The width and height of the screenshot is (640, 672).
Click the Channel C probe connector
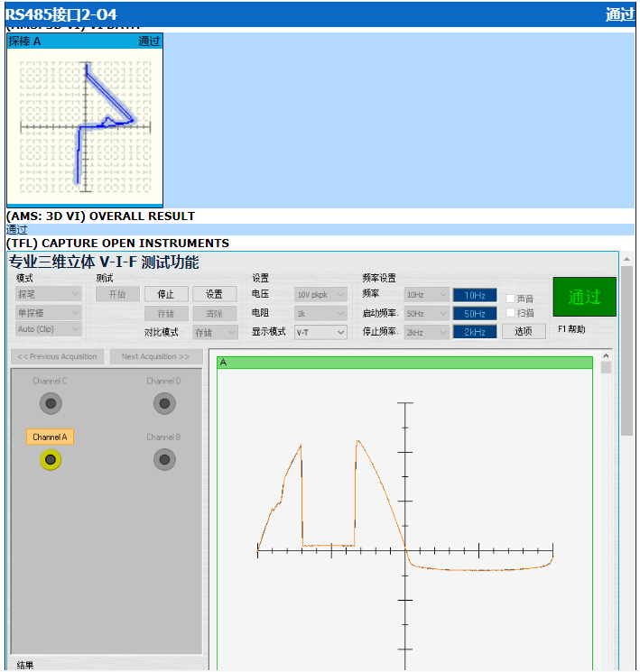click(51, 403)
